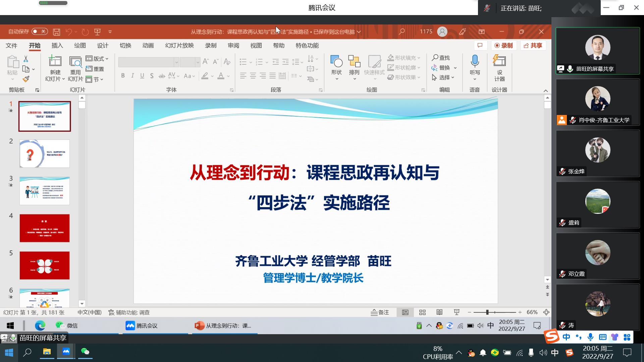The width and height of the screenshot is (644, 362).
Task: Click the Save icon in PowerPoint title bar
Action: [x=56, y=32]
